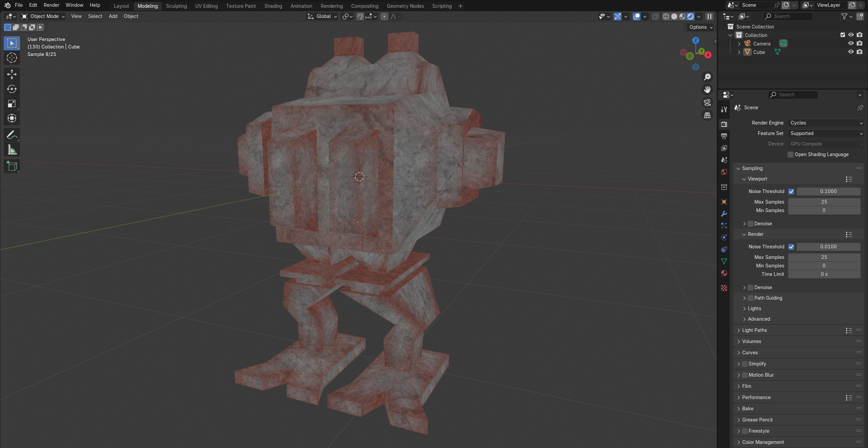The width and height of the screenshot is (868, 448).
Task: Toggle the camera view icon
Action: [x=707, y=102]
